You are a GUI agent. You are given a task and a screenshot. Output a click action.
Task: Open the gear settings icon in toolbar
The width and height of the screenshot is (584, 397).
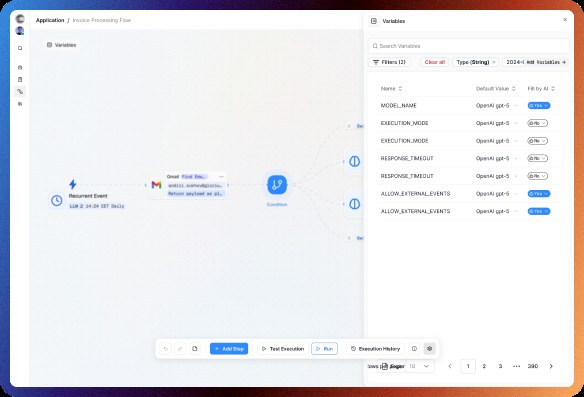point(429,349)
